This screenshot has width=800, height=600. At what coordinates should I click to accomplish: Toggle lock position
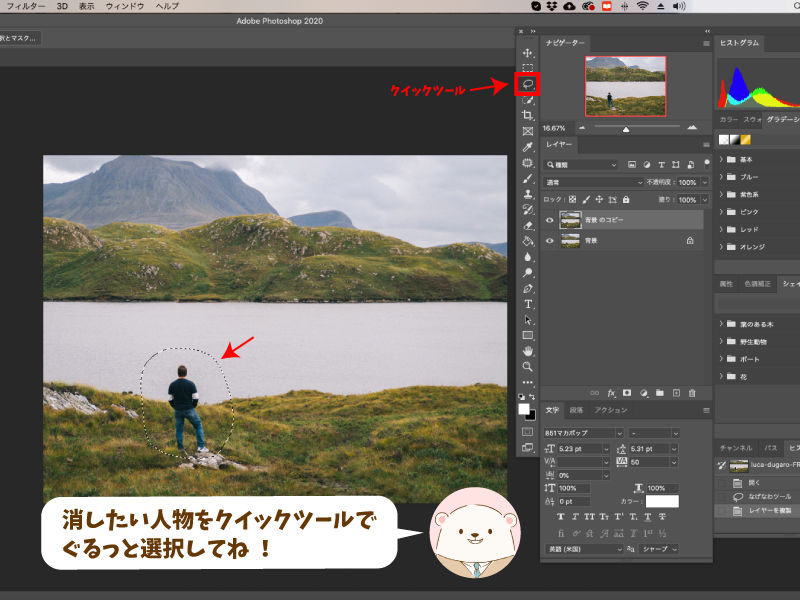click(x=599, y=199)
